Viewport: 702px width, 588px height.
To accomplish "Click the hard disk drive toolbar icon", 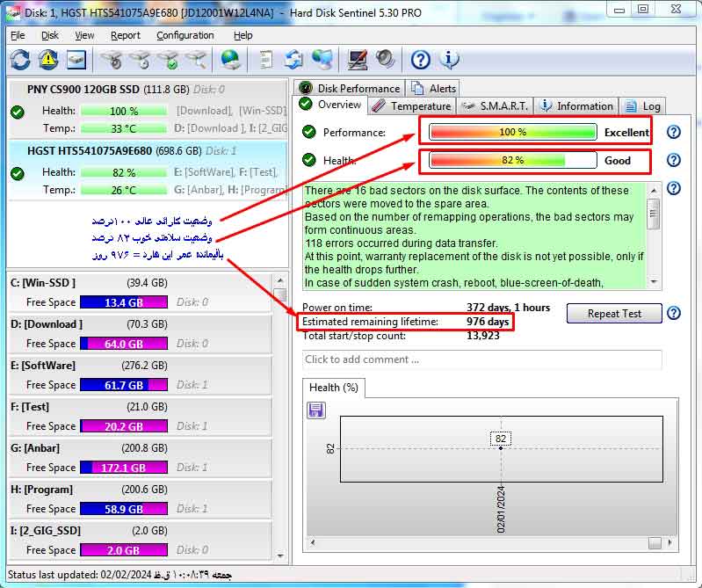I will coord(76,60).
